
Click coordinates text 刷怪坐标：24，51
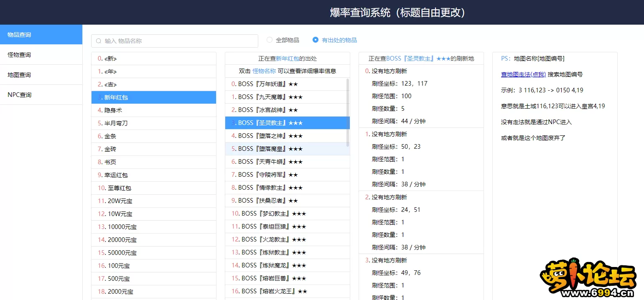click(x=396, y=210)
